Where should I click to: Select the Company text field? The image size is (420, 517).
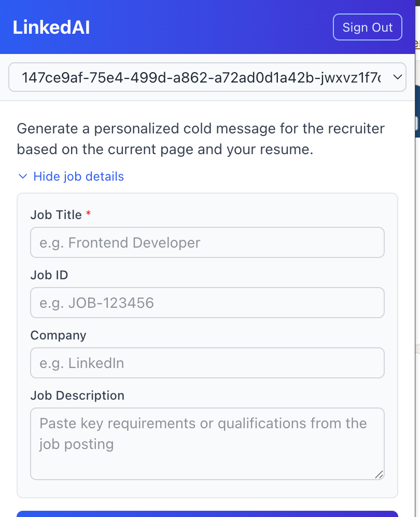[x=207, y=363]
